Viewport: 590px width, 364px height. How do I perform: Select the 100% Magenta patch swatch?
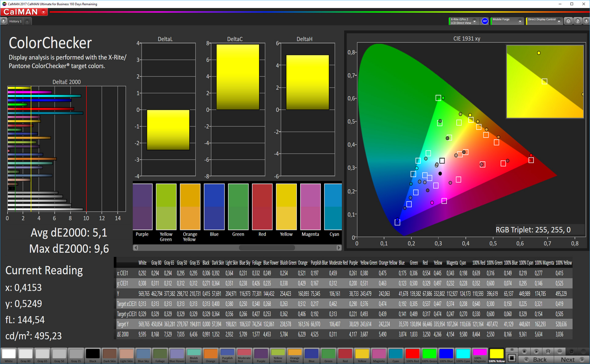[480, 355]
